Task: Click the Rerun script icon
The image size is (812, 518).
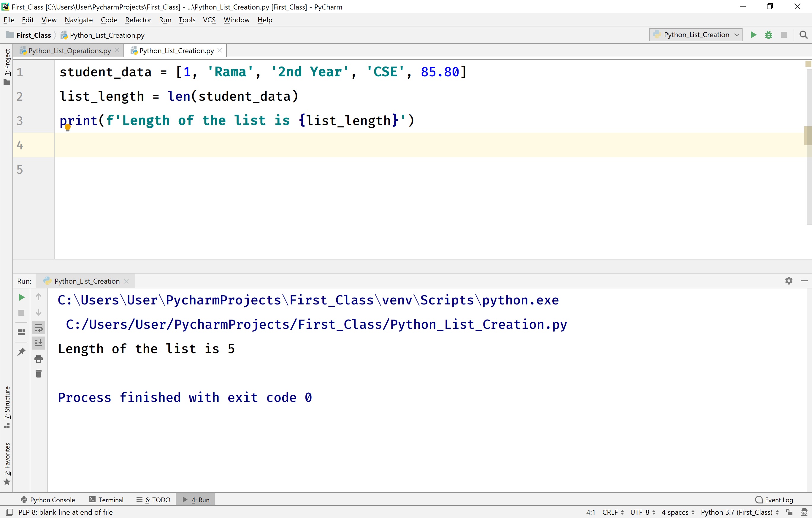Action: point(21,297)
